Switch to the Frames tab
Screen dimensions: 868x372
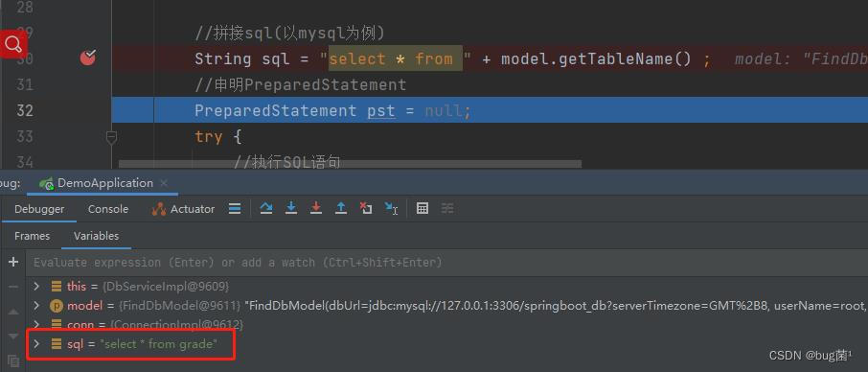pos(33,236)
